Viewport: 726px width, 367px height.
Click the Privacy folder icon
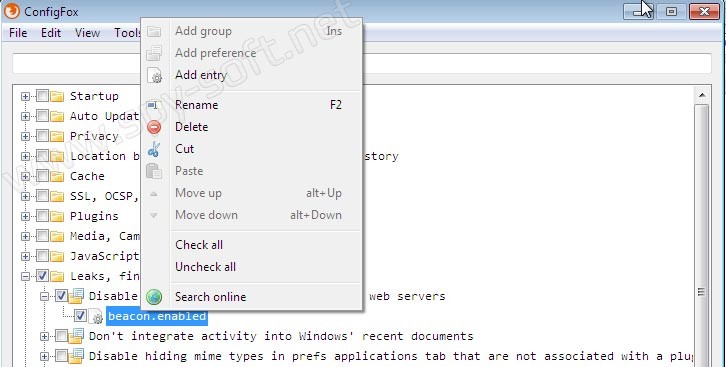[57, 137]
